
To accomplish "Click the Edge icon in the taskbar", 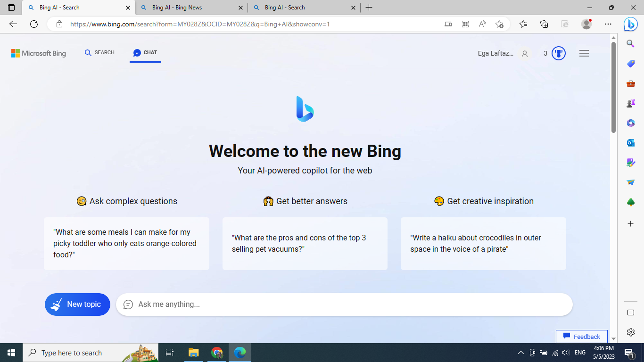I will click(240, 353).
